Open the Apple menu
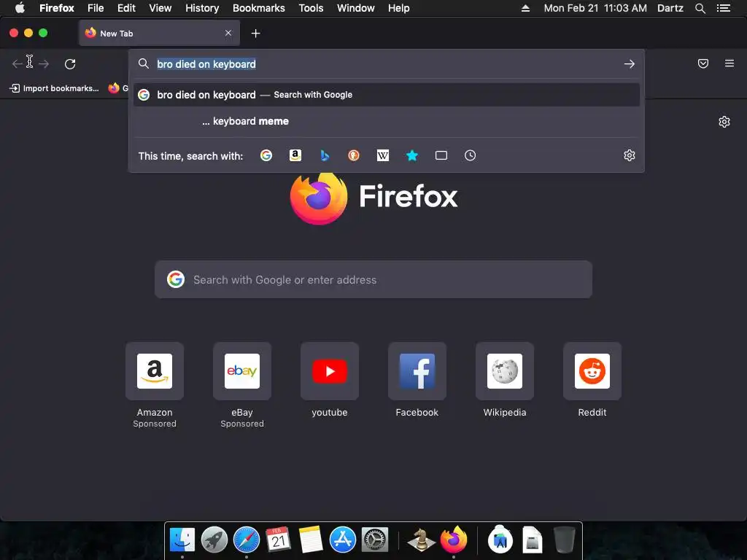747x560 pixels. point(20,8)
